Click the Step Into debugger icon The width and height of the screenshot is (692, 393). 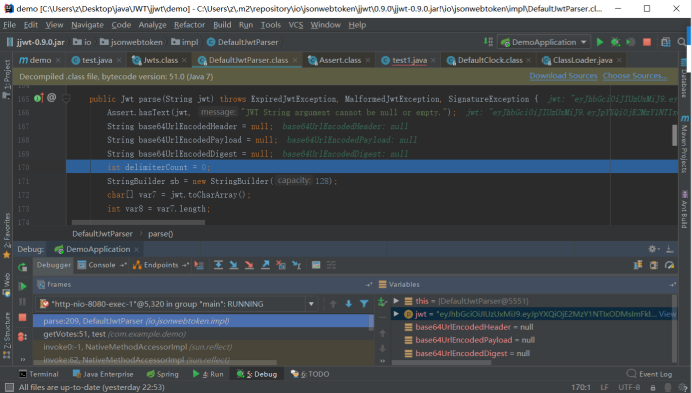coord(234,265)
